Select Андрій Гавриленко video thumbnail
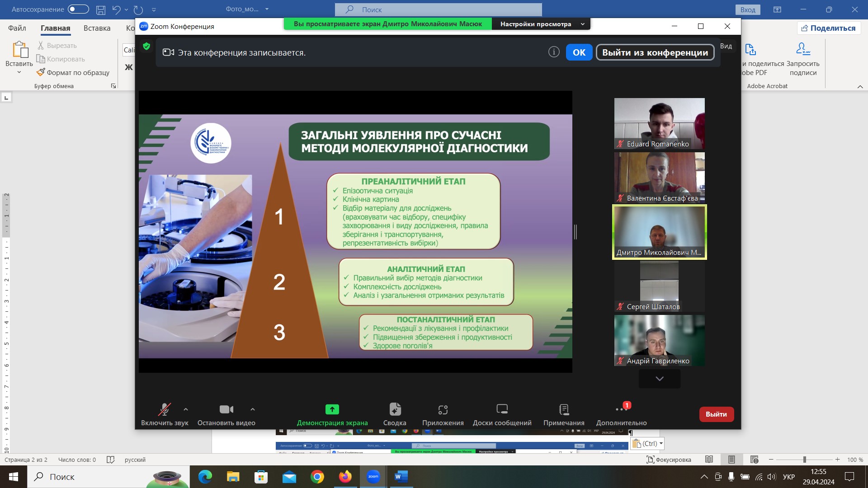 point(659,340)
